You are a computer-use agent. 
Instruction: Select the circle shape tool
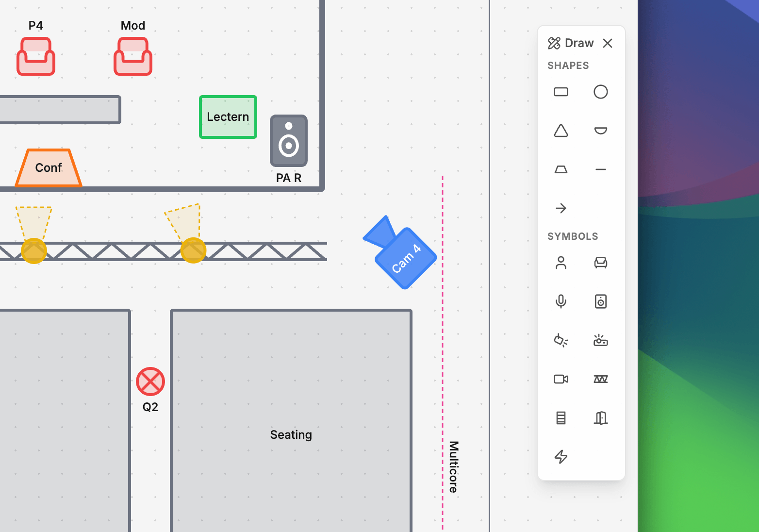click(601, 92)
